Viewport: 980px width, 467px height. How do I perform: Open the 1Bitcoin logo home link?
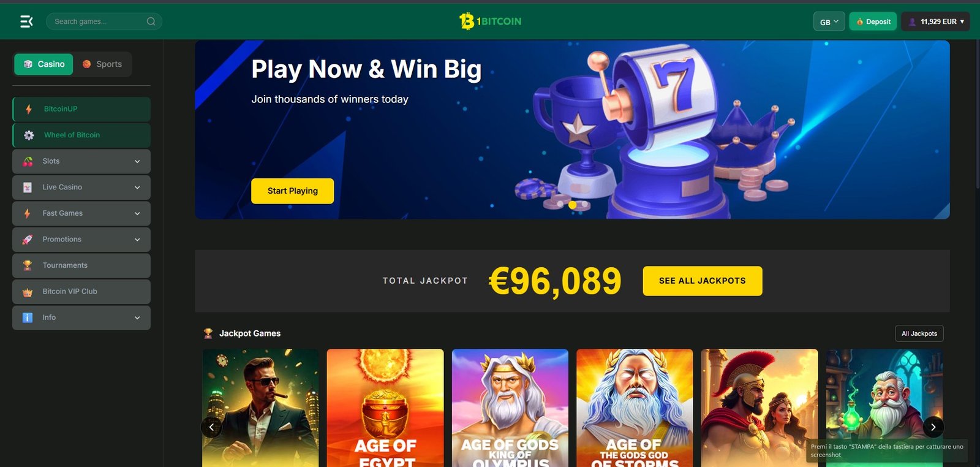pyautogui.click(x=490, y=21)
